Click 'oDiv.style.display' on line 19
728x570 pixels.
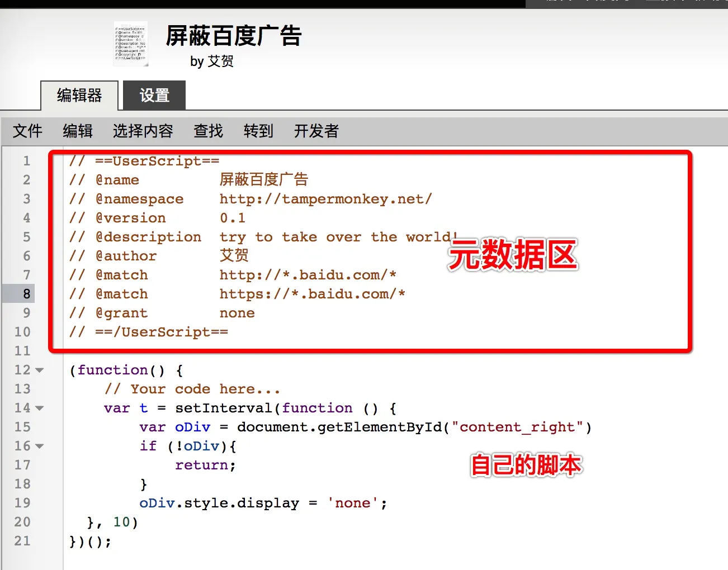tap(219, 503)
